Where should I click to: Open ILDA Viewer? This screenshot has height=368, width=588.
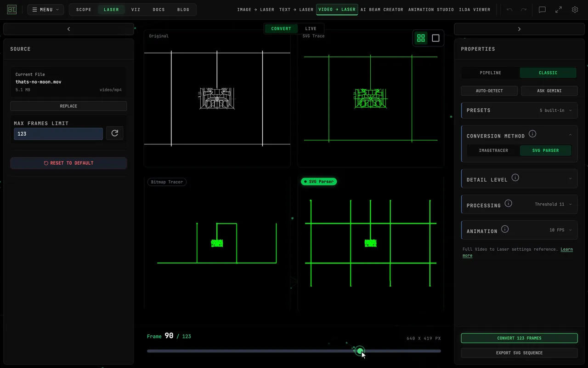click(x=475, y=10)
